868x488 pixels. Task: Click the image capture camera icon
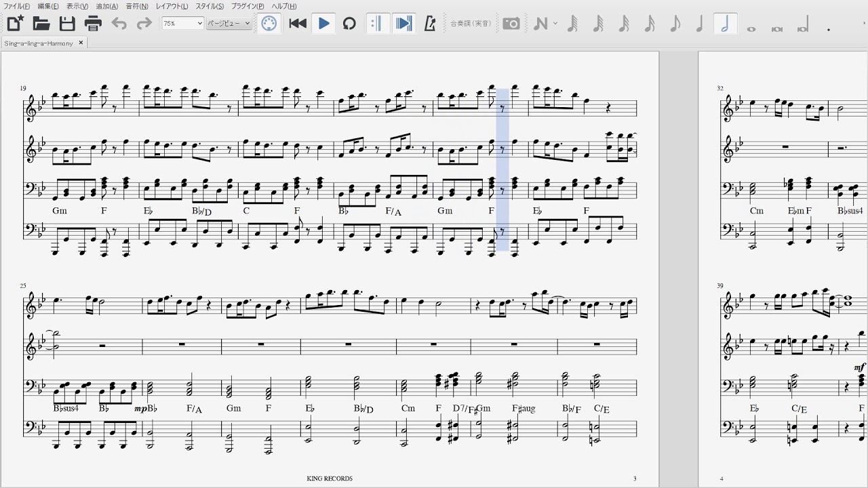[x=511, y=24]
